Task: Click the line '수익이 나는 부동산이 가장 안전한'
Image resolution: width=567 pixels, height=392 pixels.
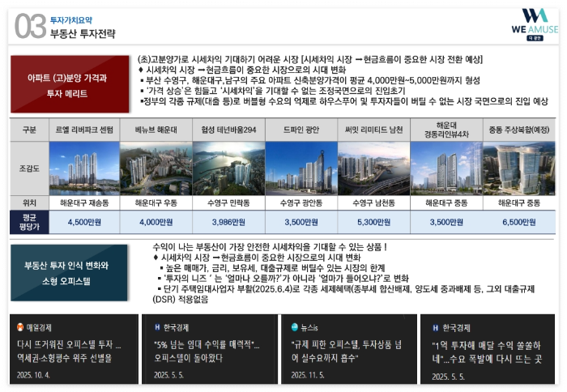Action: coord(270,247)
